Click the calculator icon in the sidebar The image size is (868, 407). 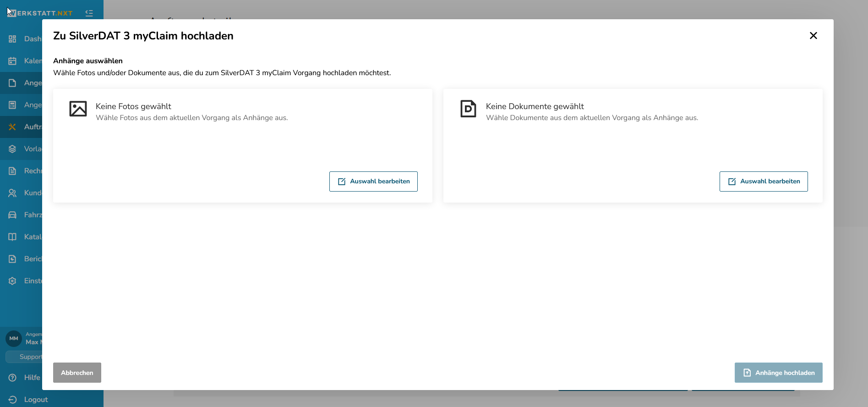[12, 105]
